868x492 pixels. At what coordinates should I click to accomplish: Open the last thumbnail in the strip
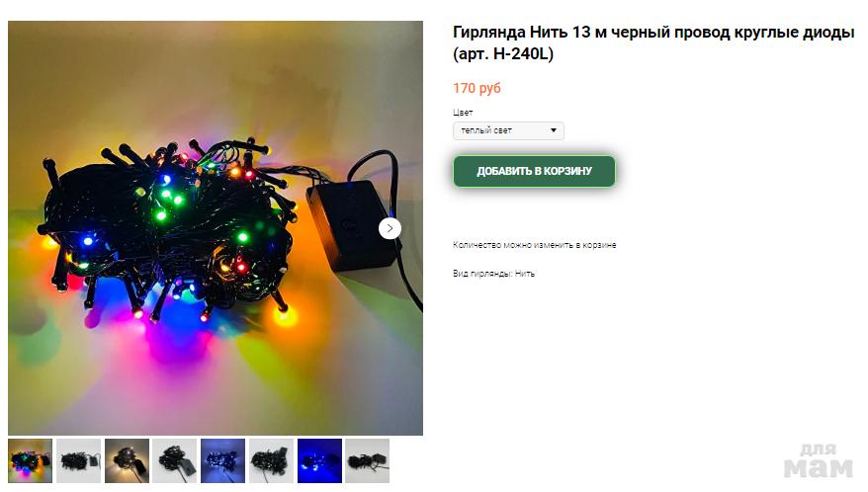click(x=367, y=461)
